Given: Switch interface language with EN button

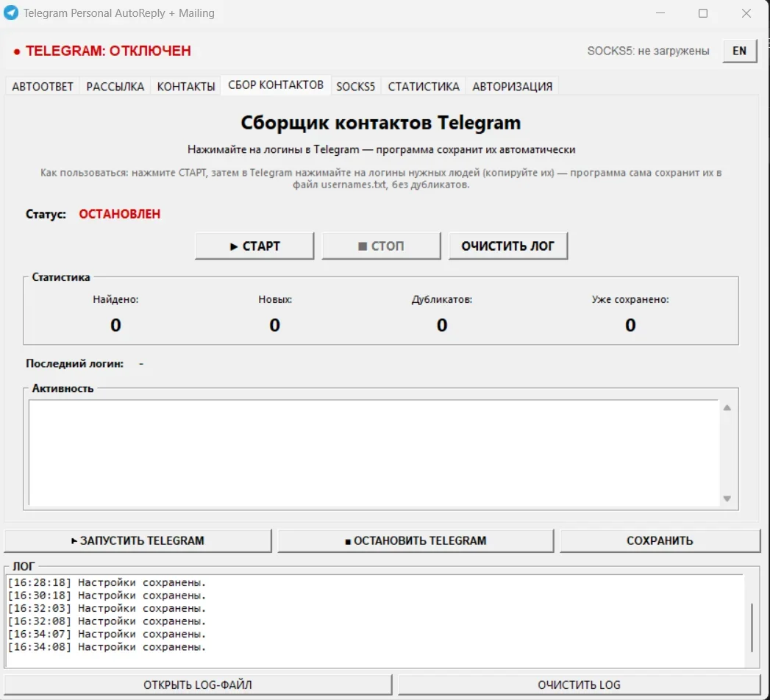Looking at the screenshot, I should [739, 51].
